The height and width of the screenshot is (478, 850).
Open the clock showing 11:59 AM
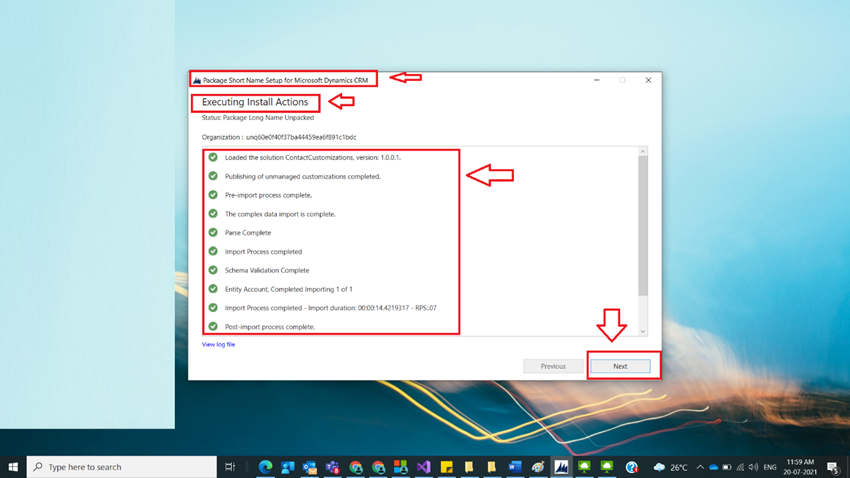tap(800, 467)
